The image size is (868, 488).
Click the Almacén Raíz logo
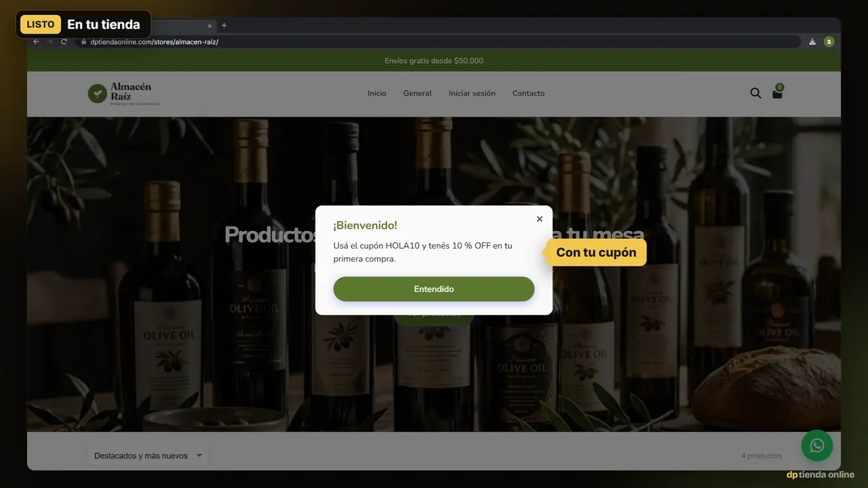(124, 94)
